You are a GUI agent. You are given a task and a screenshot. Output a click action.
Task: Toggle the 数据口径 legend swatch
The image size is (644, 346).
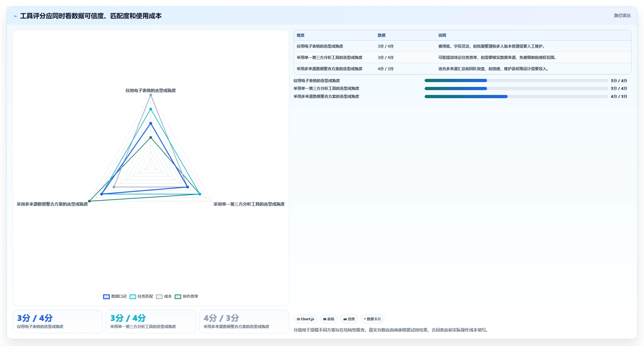106,296
